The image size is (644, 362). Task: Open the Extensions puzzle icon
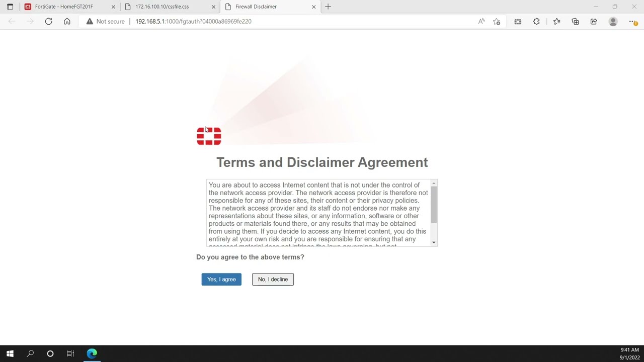pyautogui.click(x=536, y=21)
